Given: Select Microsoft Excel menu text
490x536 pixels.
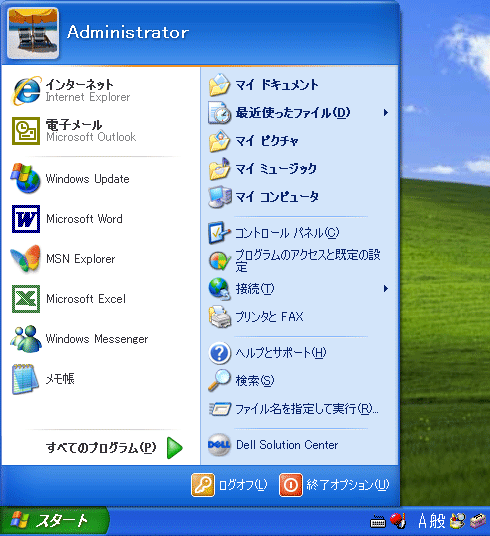Looking at the screenshot, I should coord(86,299).
